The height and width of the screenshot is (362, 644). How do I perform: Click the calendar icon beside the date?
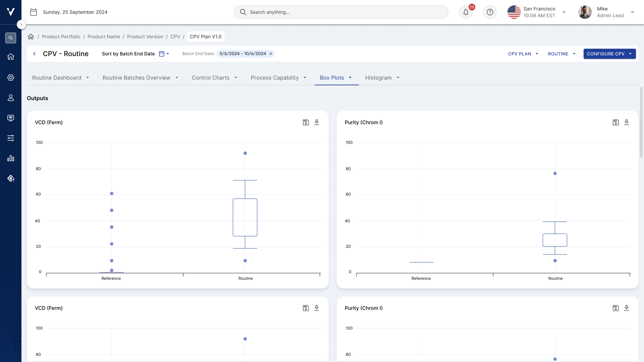point(34,12)
